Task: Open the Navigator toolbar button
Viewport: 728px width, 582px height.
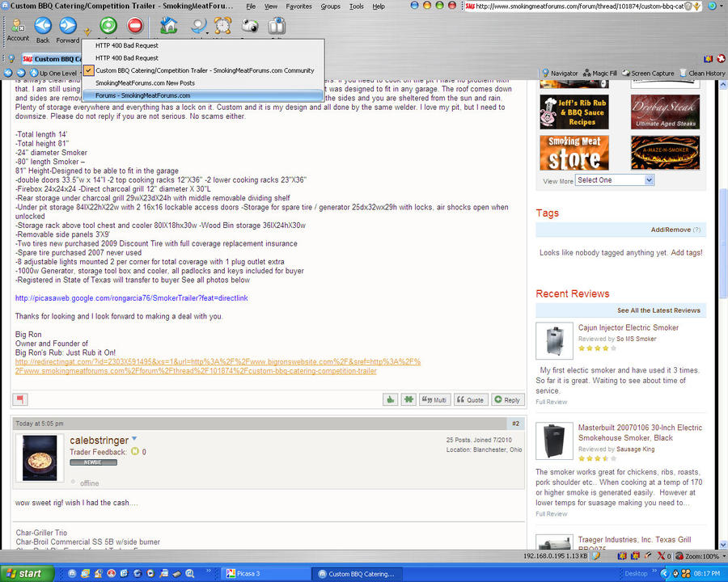Action: tap(560, 73)
